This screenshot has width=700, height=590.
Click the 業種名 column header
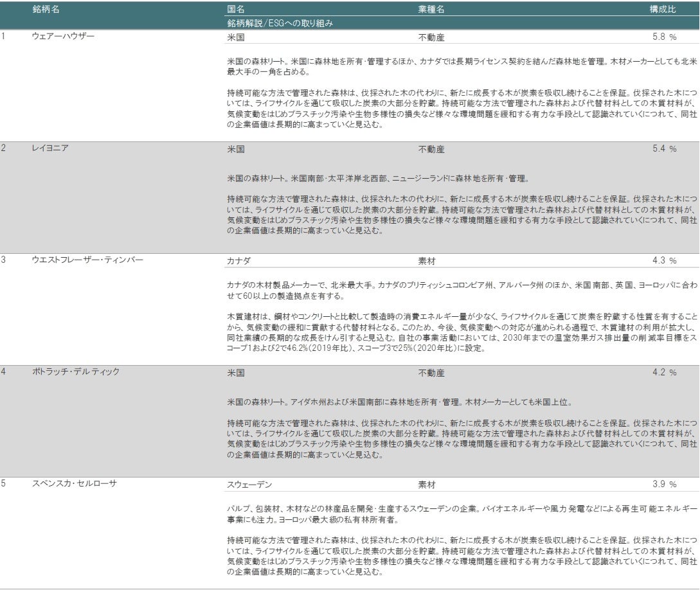pyautogui.click(x=431, y=10)
